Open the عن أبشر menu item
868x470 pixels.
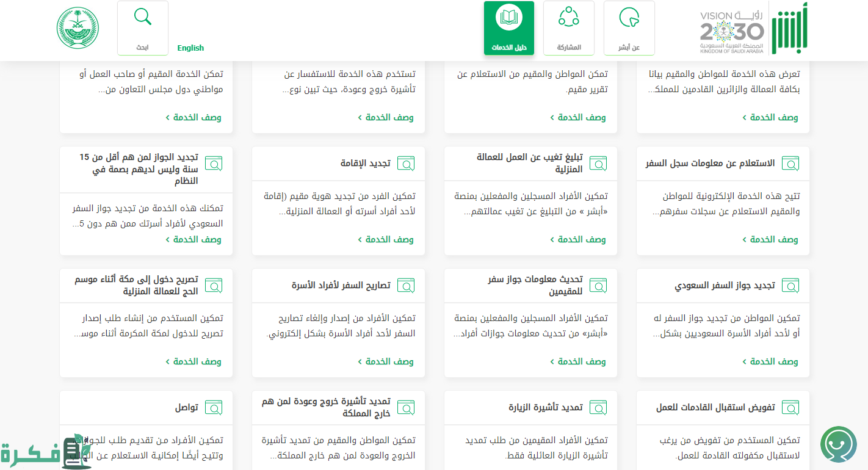tap(629, 28)
